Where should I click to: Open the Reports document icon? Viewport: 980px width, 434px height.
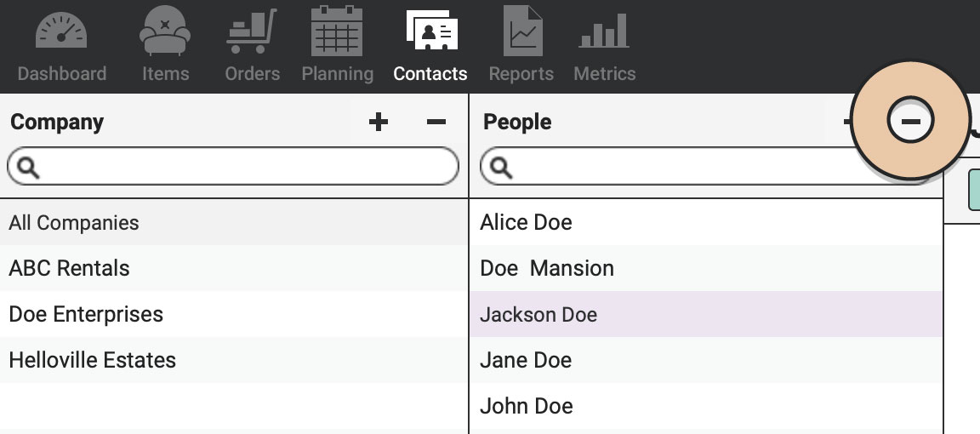tap(522, 31)
